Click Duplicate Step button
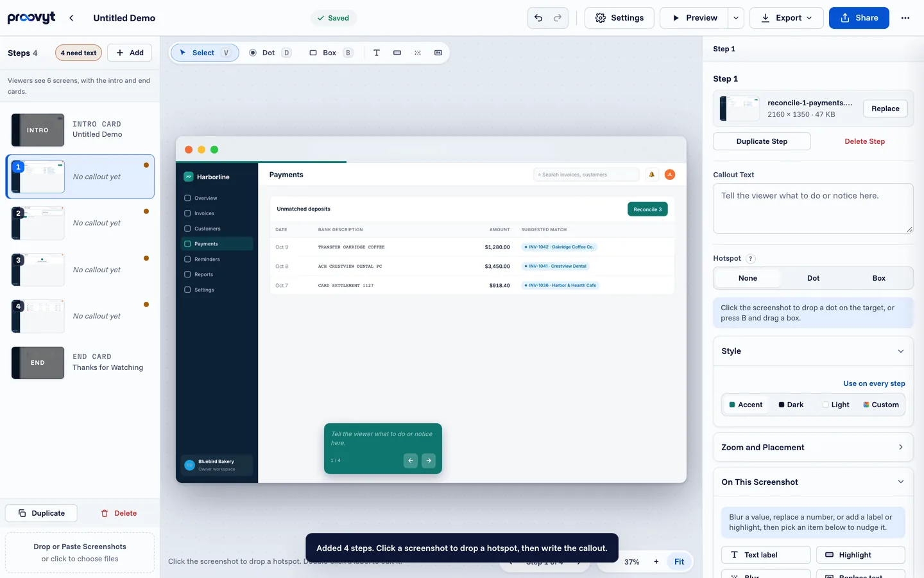The height and width of the screenshot is (578, 924). 762,141
